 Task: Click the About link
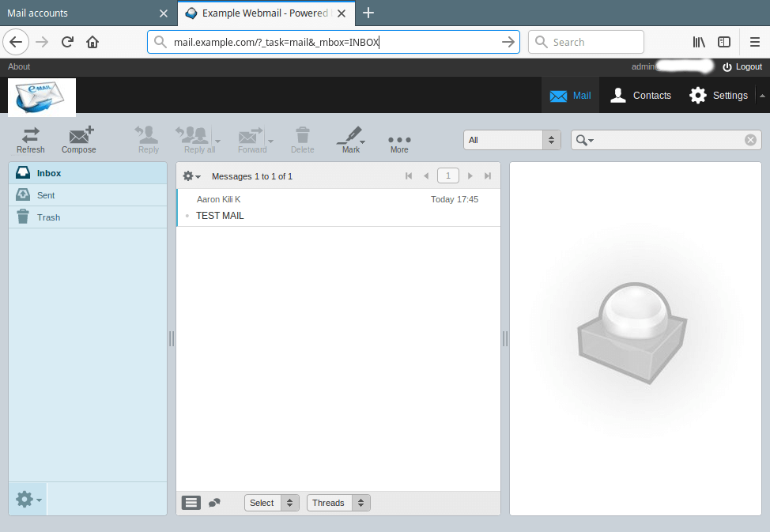19,67
